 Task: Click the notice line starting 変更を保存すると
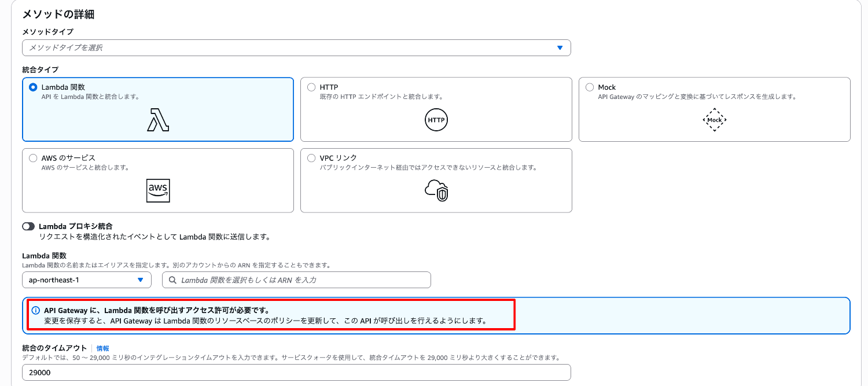pos(266,321)
